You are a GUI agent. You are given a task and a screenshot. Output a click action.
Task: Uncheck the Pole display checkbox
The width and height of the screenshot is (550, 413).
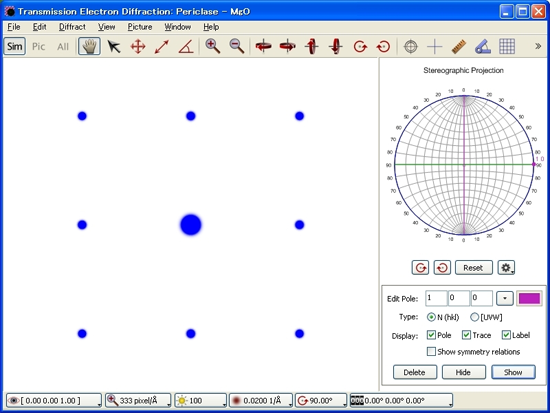431,335
